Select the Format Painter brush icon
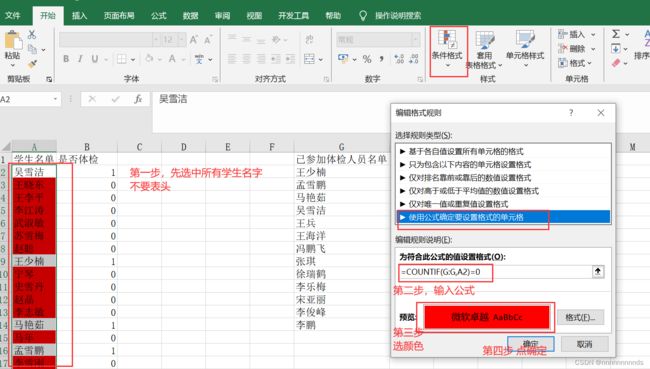Image resolution: width=650 pixels, height=369 pixels. click(x=32, y=63)
